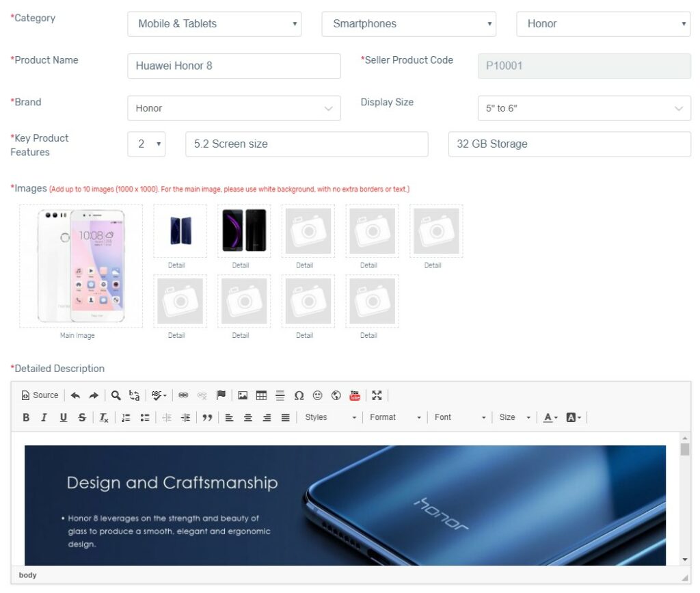Click the first empty image slot in top row
Image resolution: width=700 pixels, height=593 pixels.
click(x=308, y=231)
